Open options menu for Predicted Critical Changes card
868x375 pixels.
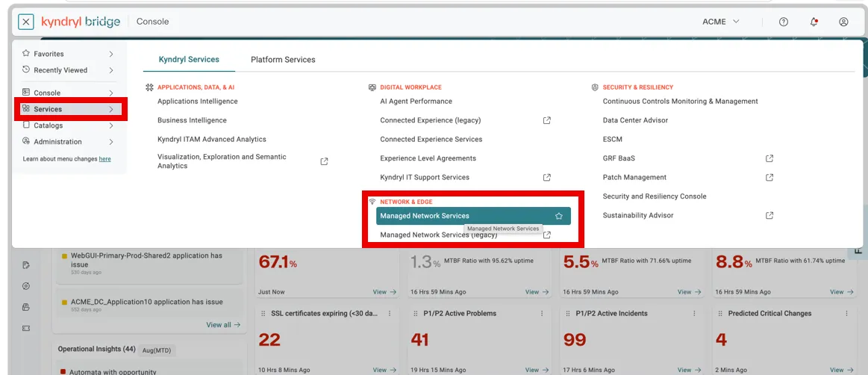coord(846,314)
